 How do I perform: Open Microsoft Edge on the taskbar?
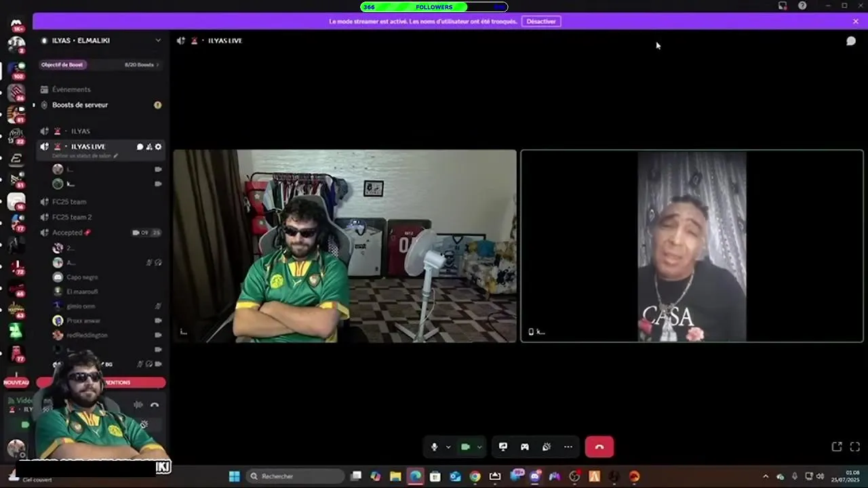415,476
